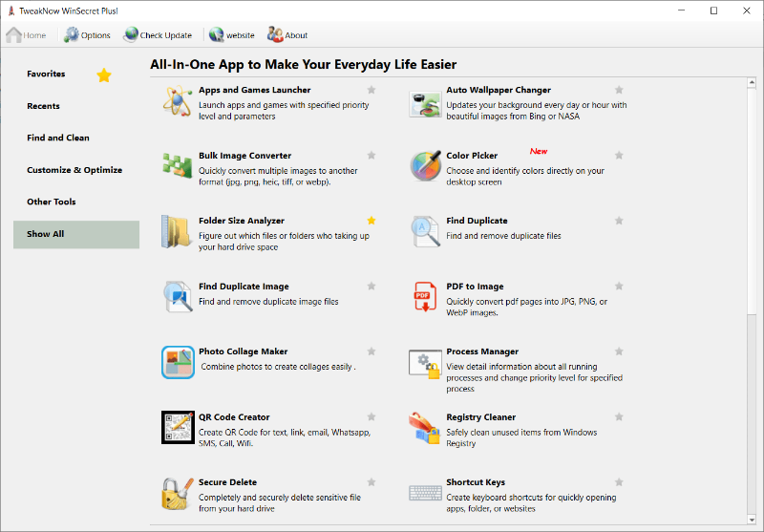Open the Favorites category in sidebar

point(47,74)
